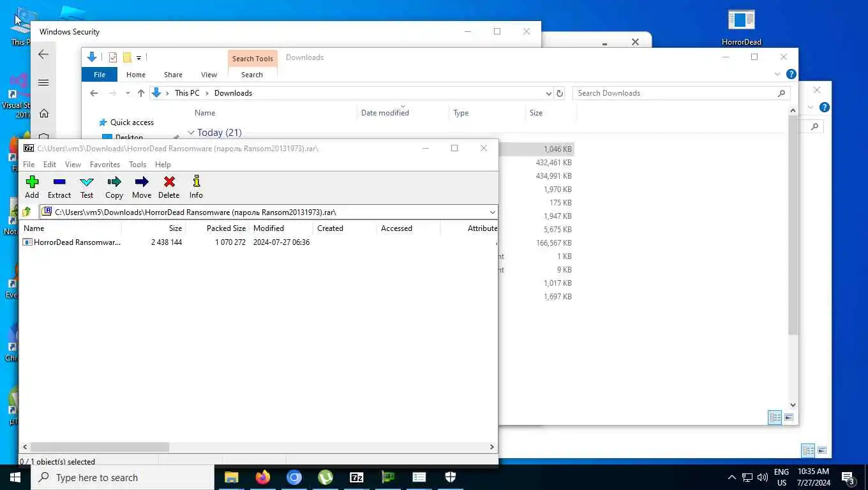Click This PC in Explorer breadcrumb
Viewport: 868px width, 490px height.
point(187,93)
